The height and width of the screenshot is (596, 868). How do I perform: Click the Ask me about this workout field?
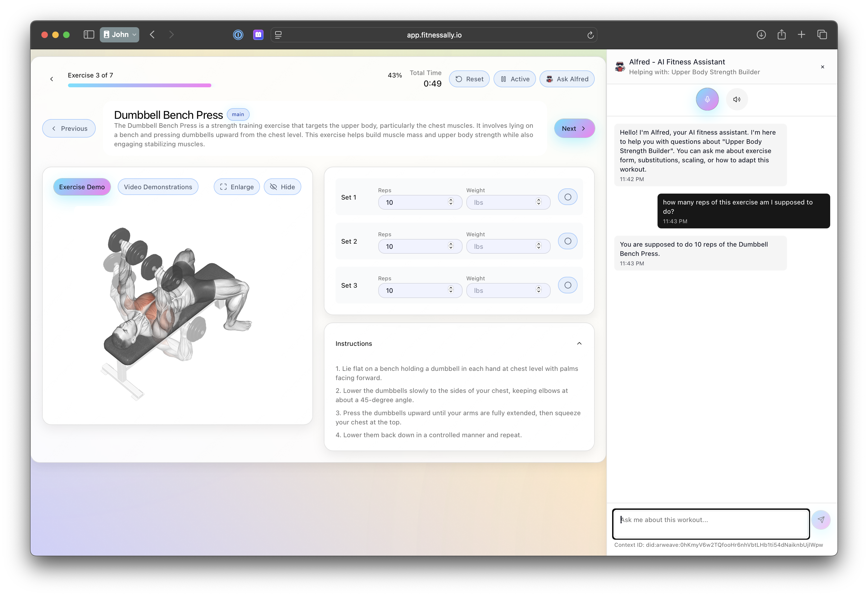(x=710, y=524)
